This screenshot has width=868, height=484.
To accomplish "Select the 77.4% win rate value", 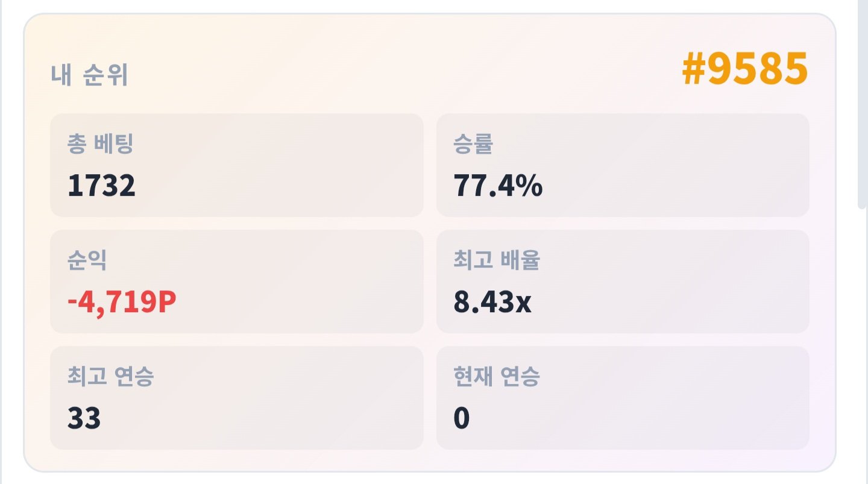I will pyautogui.click(x=498, y=186).
